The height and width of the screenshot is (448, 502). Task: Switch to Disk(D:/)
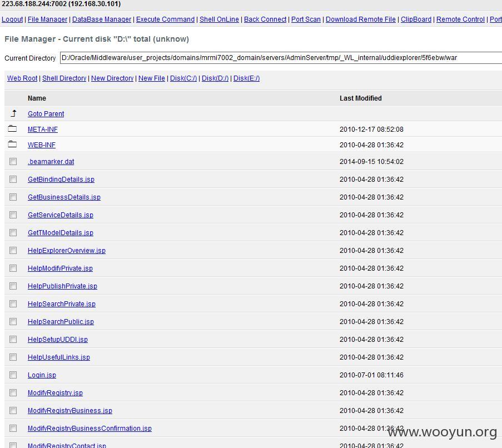point(215,78)
